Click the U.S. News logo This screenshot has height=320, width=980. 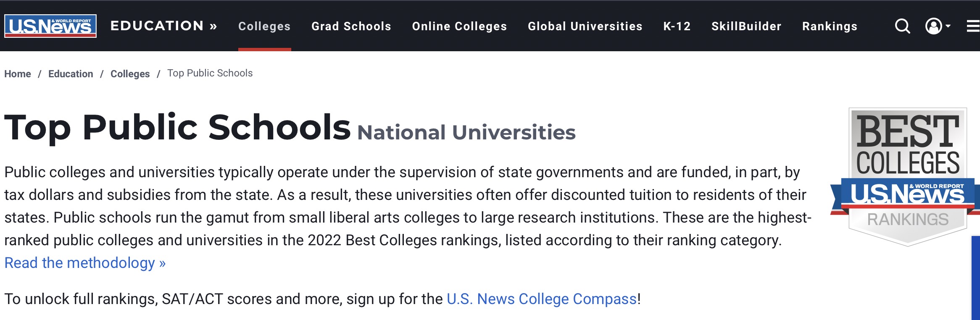[x=50, y=26]
